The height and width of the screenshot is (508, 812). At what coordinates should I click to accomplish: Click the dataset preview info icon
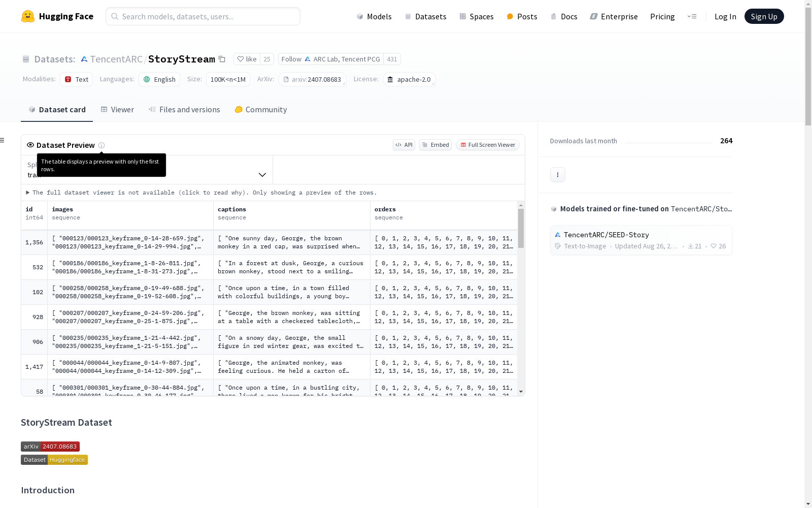click(101, 145)
